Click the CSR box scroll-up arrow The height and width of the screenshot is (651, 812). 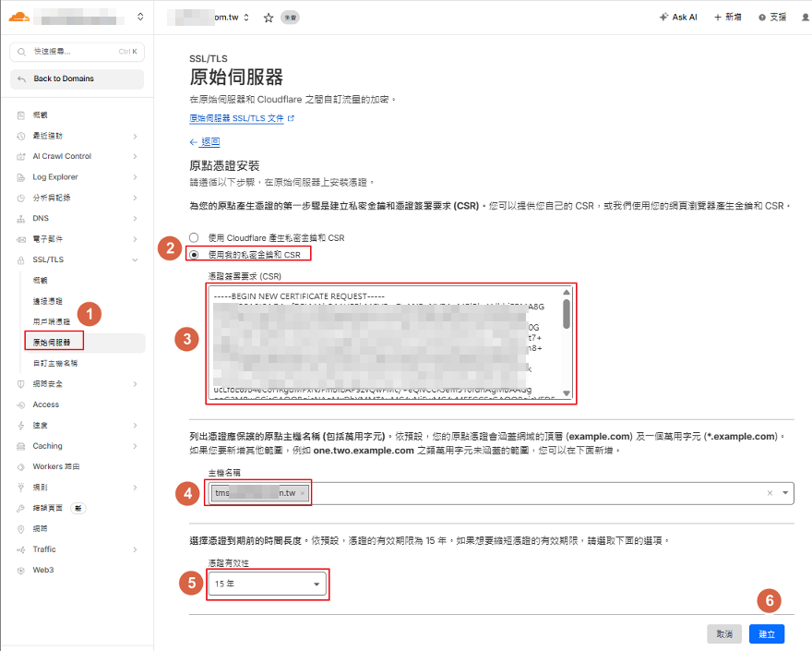567,293
